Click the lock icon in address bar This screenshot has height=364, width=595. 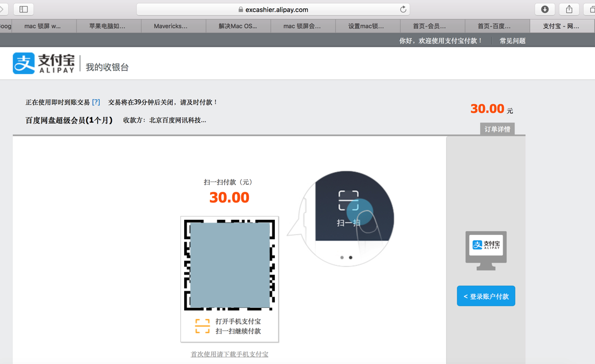(241, 10)
